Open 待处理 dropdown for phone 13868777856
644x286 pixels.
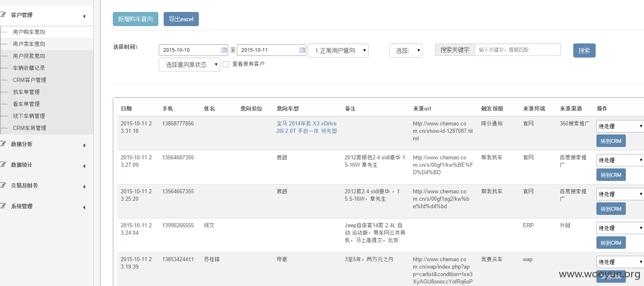coord(620,126)
